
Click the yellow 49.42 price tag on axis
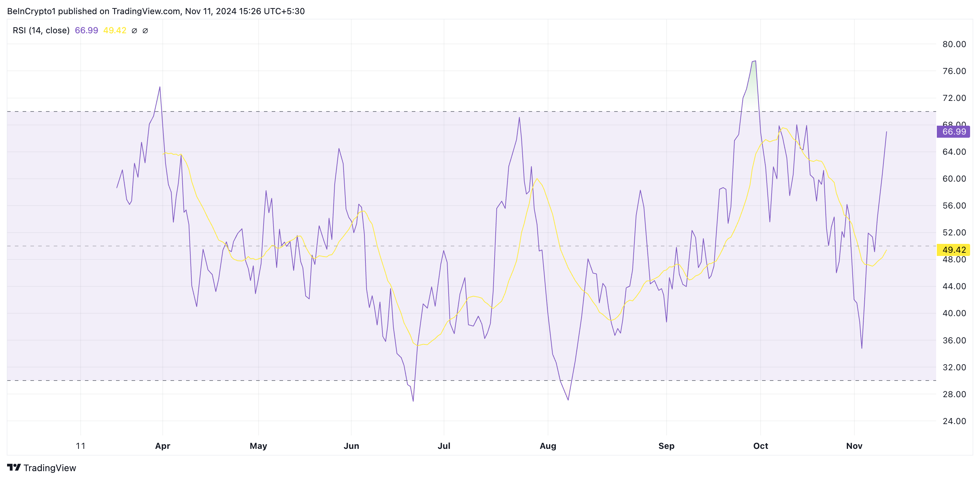point(953,250)
